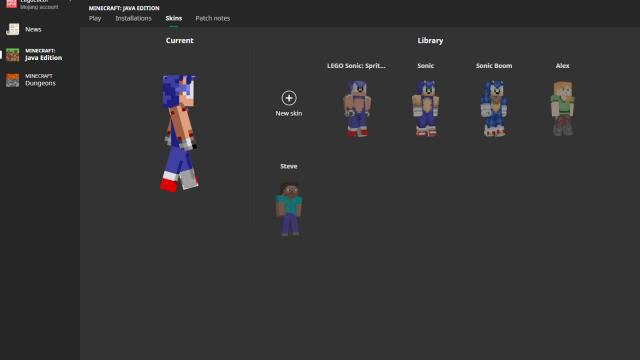The width and height of the screenshot is (640, 360).
Task: Open the Patch notes tab
Action: click(x=213, y=18)
